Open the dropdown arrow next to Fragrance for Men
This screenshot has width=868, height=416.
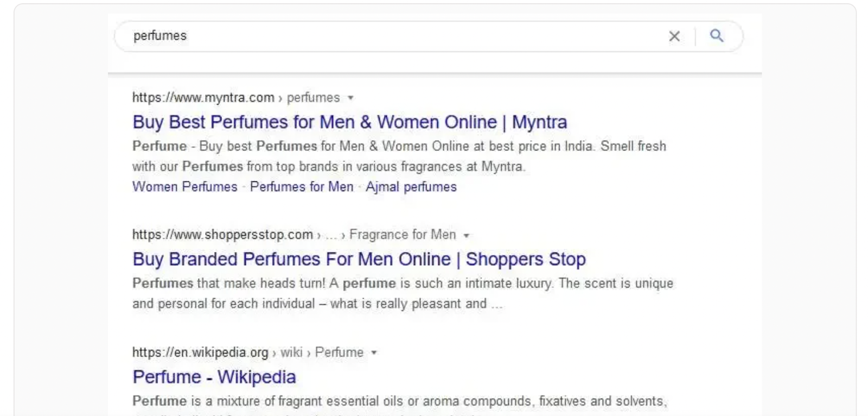466,235
